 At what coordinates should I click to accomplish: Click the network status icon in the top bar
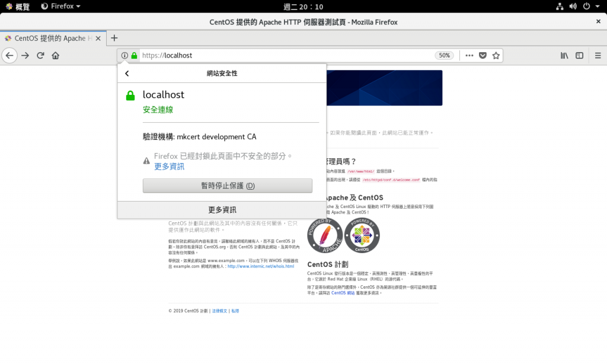560,6
